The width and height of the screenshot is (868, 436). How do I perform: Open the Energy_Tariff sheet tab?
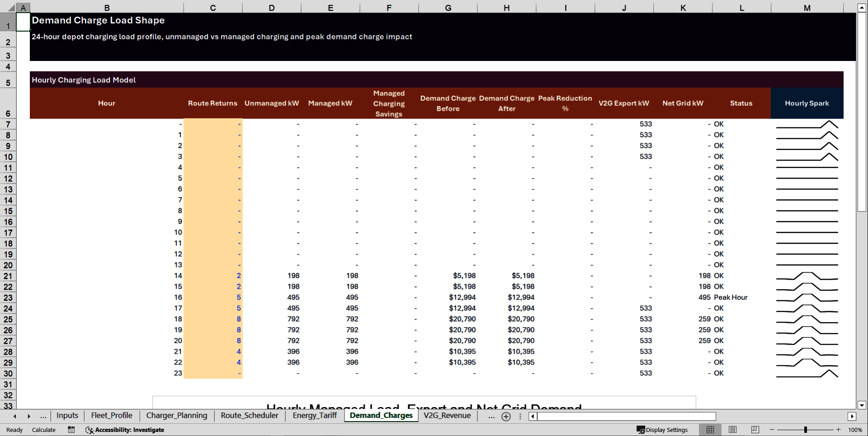(315, 416)
